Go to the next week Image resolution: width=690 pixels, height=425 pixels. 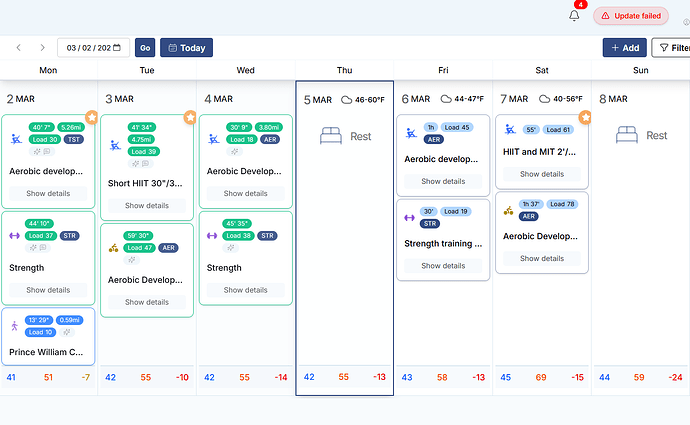[x=42, y=47]
